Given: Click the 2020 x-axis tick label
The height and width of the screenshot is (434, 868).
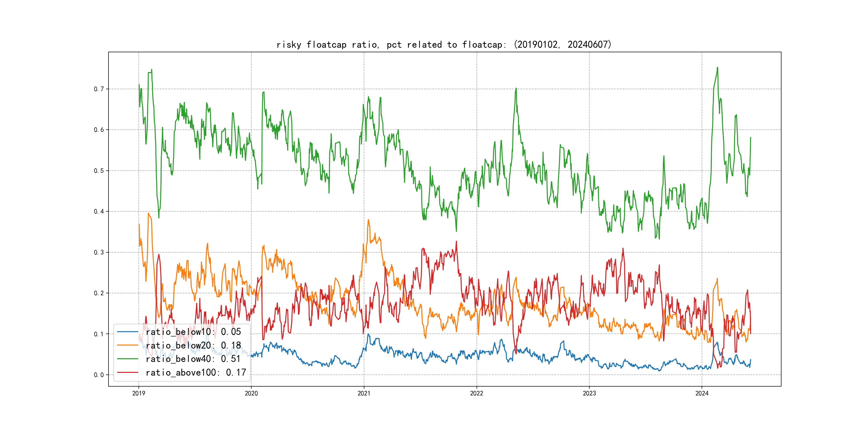Looking at the screenshot, I should click(x=251, y=393).
